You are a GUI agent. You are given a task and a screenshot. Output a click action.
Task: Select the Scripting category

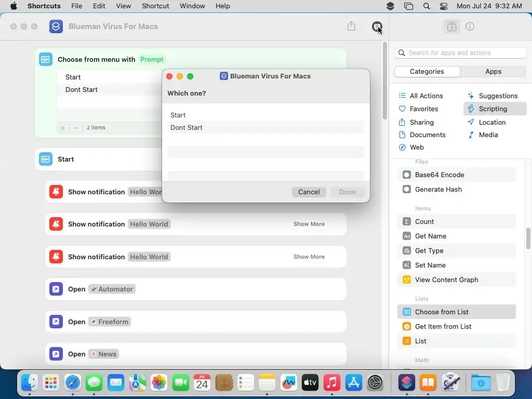(495, 109)
